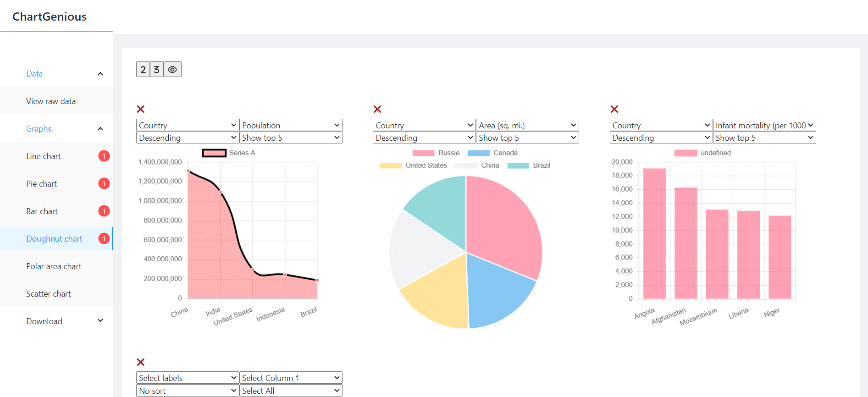The width and height of the screenshot is (868, 397).
Task: Open pie chart Show top 5 dropdown
Action: 527,138
